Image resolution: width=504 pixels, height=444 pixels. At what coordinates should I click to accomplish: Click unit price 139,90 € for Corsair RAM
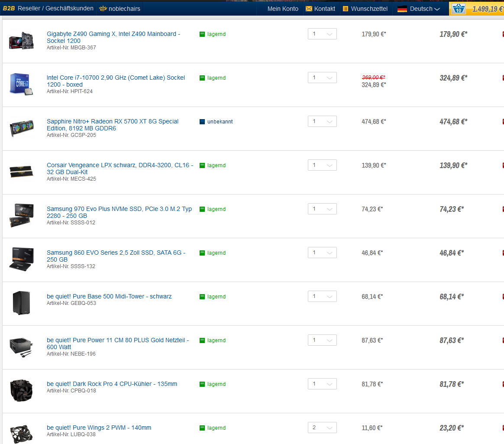point(374,165)
